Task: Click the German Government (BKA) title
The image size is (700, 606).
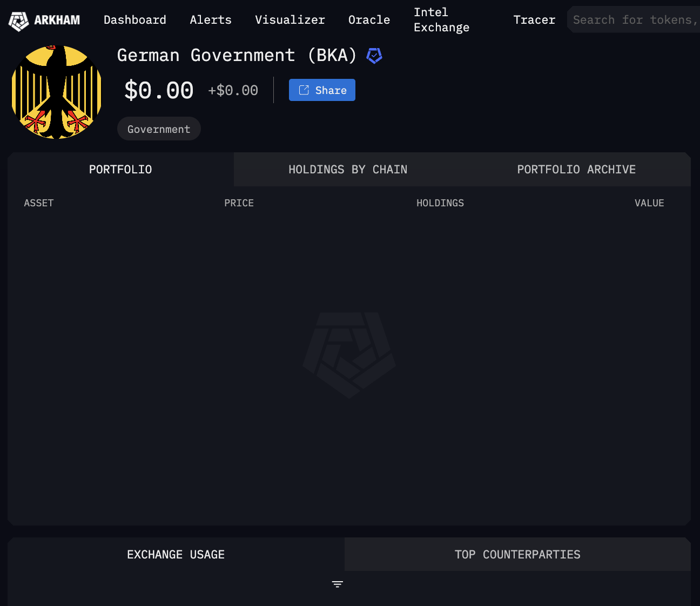Action: [x=237, y=56]
